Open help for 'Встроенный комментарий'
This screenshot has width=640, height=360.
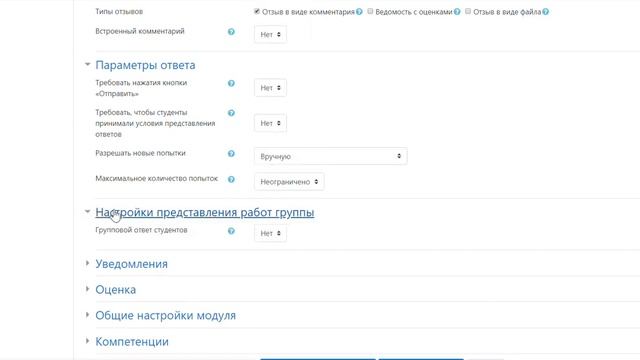(231, 32)
